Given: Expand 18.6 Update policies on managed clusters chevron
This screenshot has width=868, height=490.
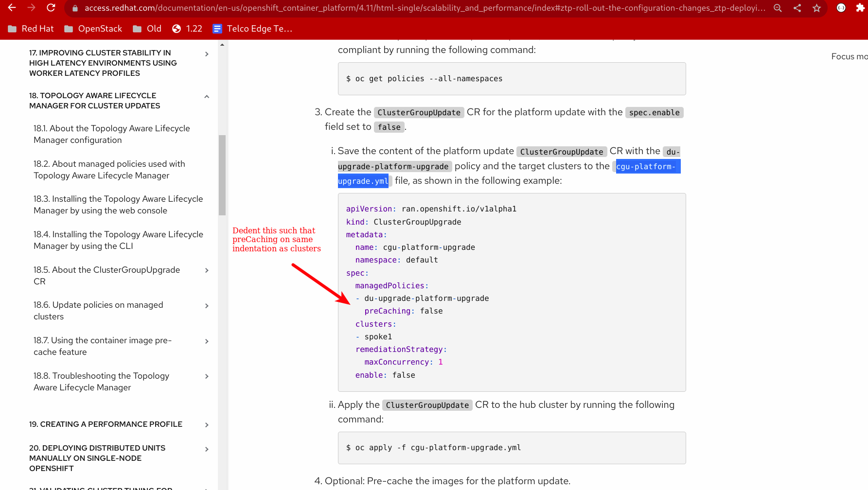Looking at the screenshot, I should [x=207, y=306].
